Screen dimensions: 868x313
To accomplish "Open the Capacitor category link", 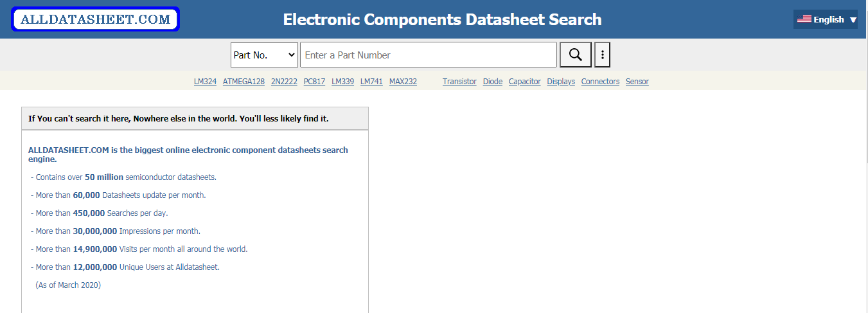I will pyautogui.click(x=525, y=82).
